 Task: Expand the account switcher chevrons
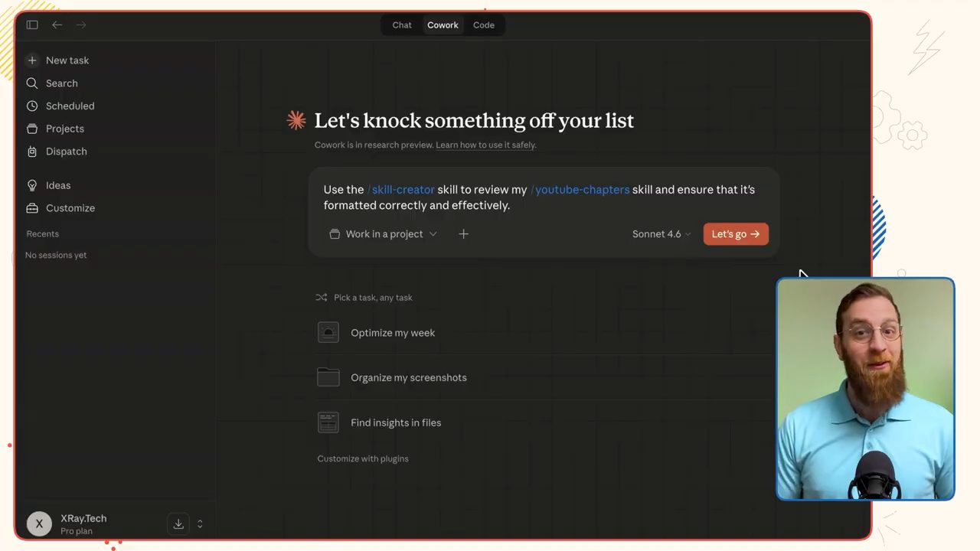pyautogui.click(x=200, y=524)
